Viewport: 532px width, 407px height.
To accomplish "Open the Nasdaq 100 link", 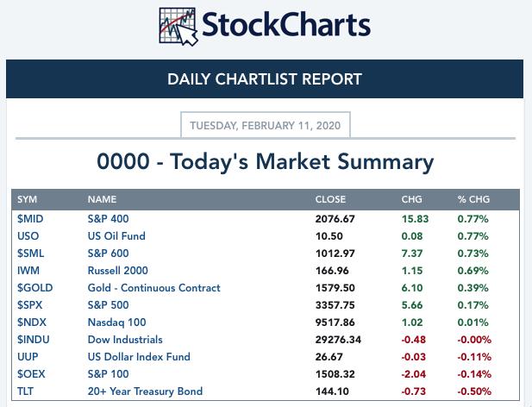I will point(116,322).
